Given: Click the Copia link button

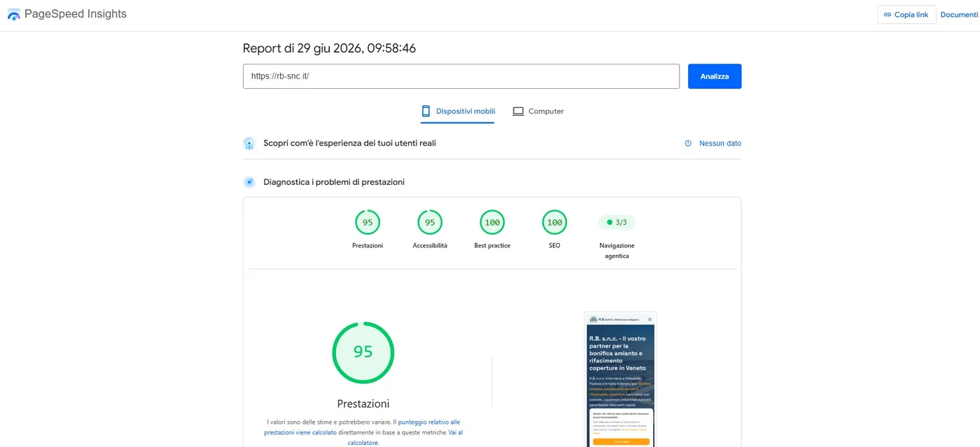Looking at the screenshot, I should point(906,15).
